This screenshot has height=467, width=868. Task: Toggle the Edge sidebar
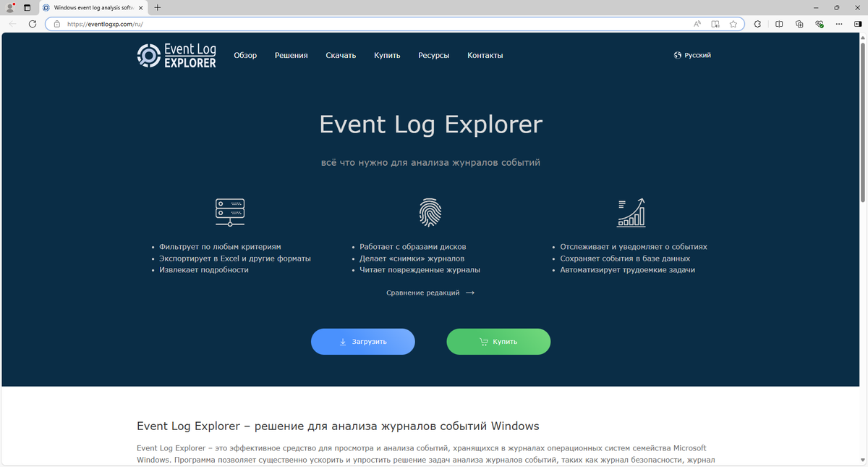point(858,24)
